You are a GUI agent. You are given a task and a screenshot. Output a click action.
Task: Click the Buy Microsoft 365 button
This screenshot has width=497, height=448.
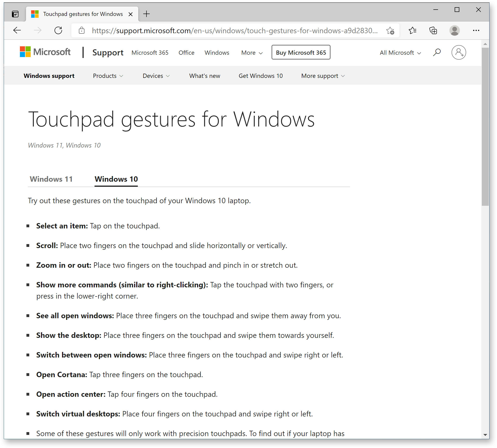301,52
